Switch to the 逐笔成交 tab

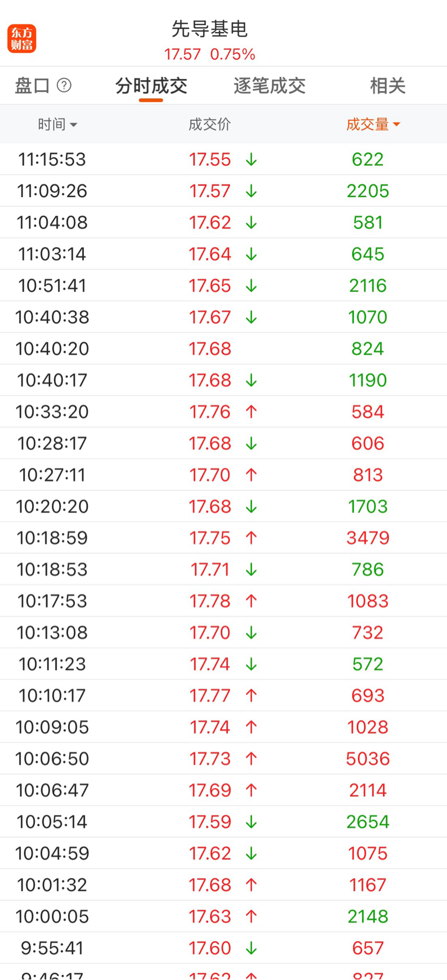pos(269,86)
